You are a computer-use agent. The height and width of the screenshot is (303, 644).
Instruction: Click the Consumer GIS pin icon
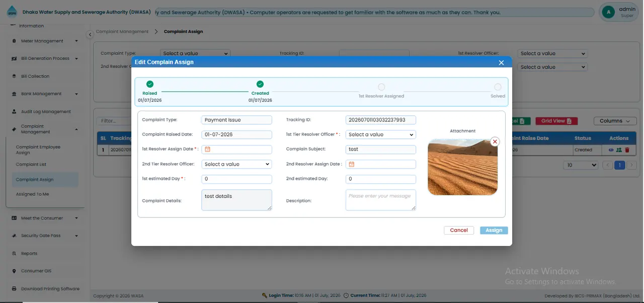pos(14,271)
